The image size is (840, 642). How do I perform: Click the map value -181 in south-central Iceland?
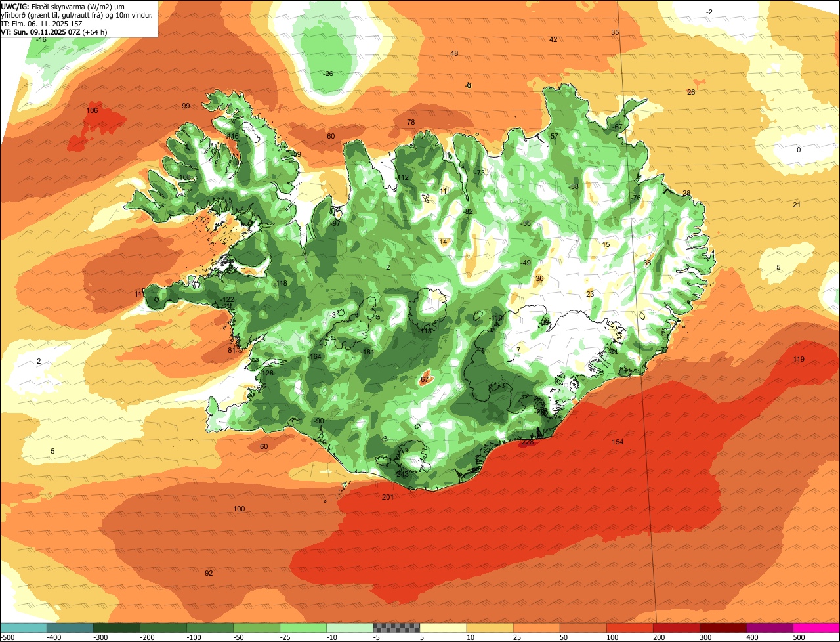[367, 352]
